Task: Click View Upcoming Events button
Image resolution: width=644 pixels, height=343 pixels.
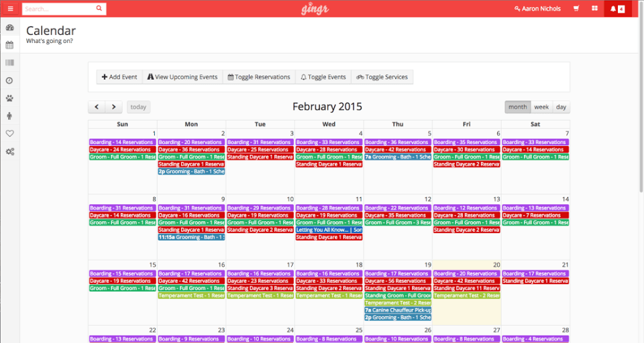Action: [182, 77]
